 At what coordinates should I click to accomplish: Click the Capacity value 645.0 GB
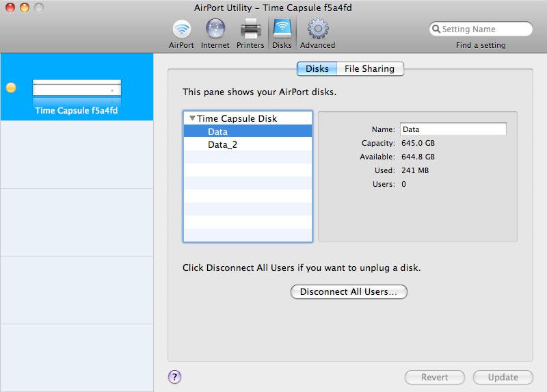418,143
